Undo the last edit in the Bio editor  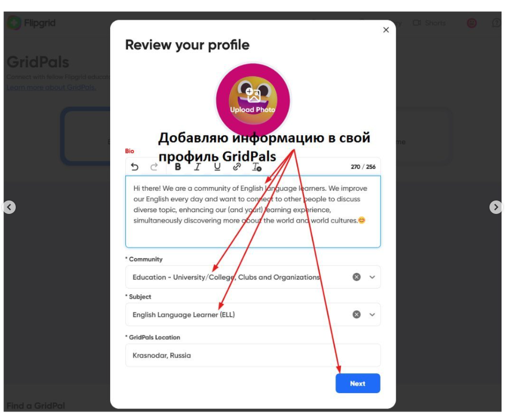135,167
